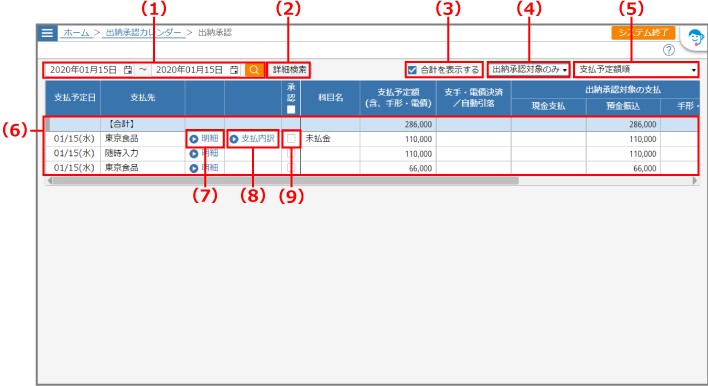The height and width of the screenshot is (386, 708).
Task: Open the start date calendar picker
Action: click(128, 70)
